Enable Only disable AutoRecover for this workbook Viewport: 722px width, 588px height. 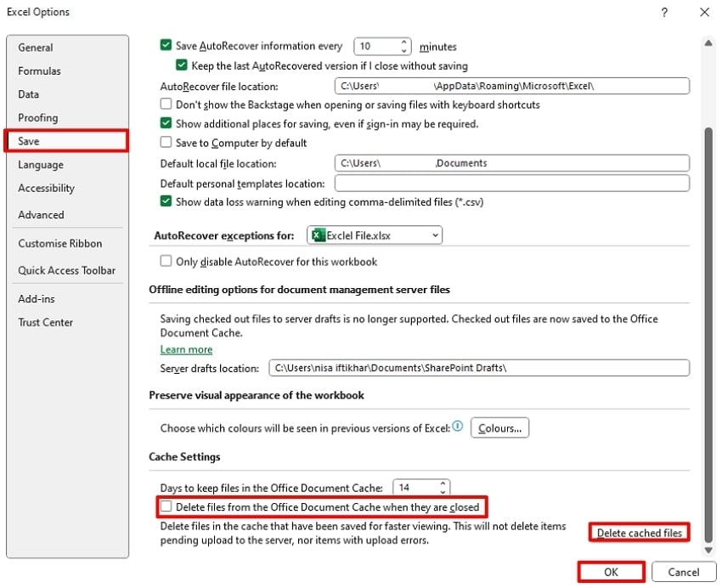point(165,262)
